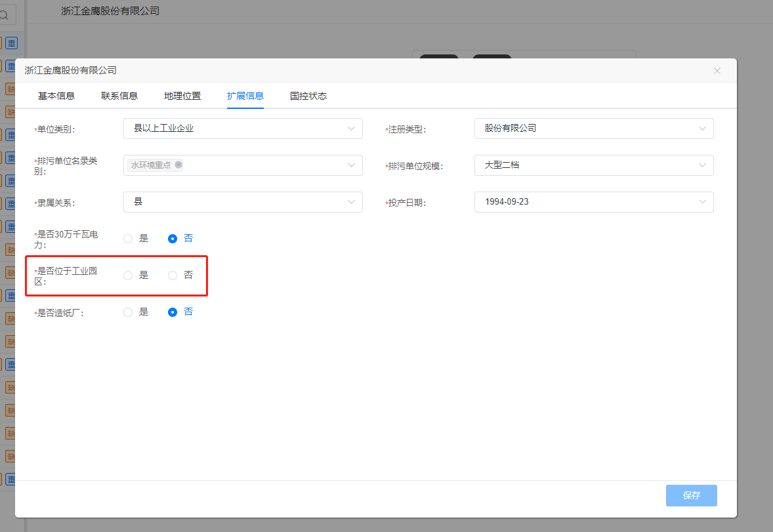Close the 浙江金鹰股份有限公司 dialog
Image resolution: width=773 pixels, height=532 pixels.
tap(717, 71)
